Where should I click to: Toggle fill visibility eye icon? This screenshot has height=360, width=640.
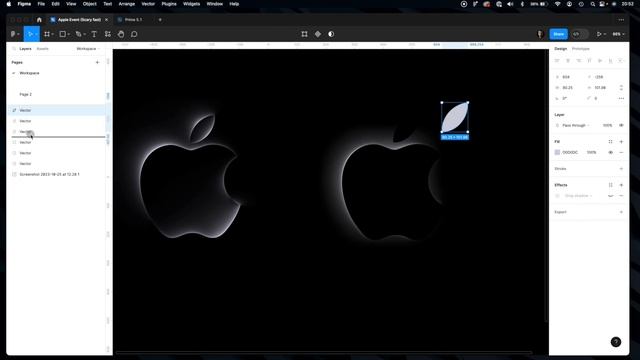pyautogui.click(x=611, y=153)
